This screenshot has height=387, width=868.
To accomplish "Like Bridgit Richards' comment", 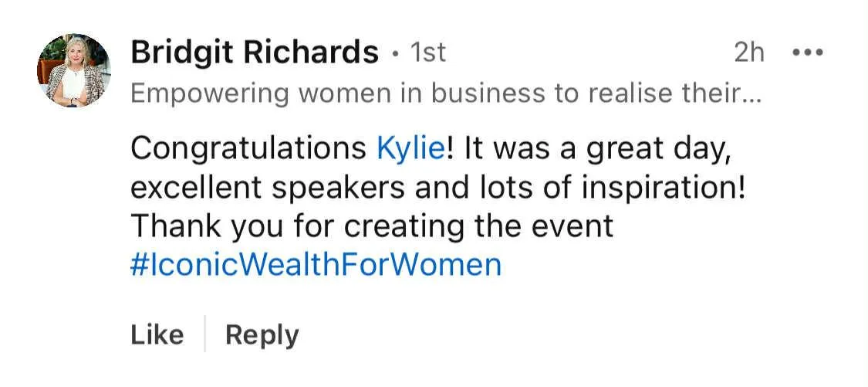I will [x=157, y=335].
